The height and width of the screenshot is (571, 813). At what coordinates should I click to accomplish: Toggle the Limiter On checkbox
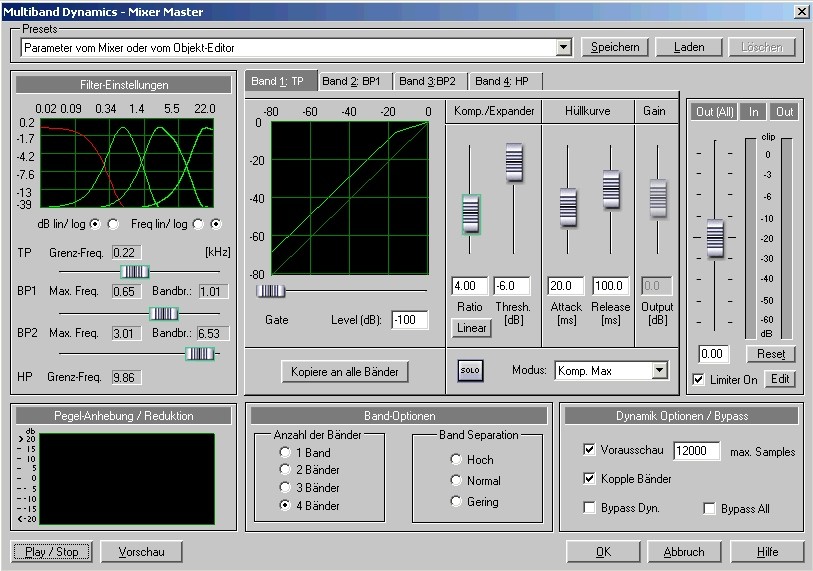(x=698, y=380)
